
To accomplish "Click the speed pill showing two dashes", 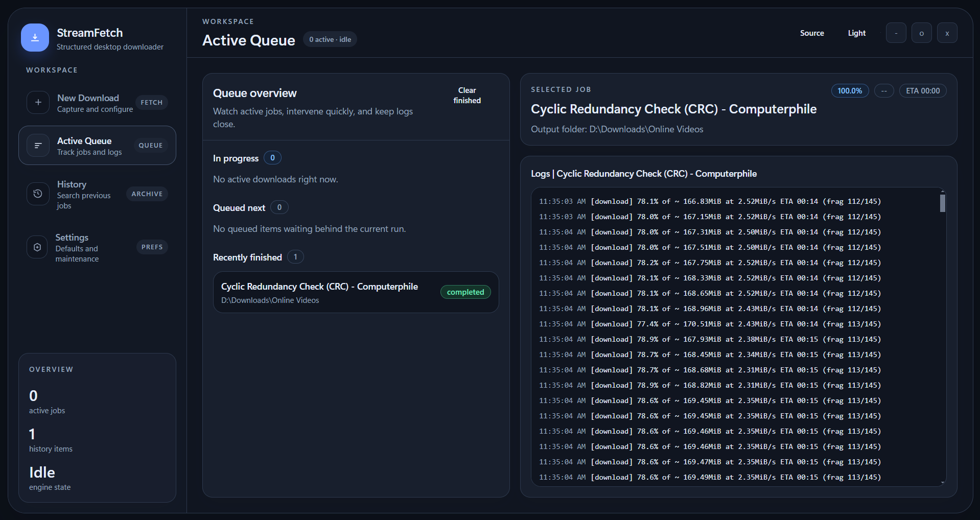I will click(x=884, y=91).
